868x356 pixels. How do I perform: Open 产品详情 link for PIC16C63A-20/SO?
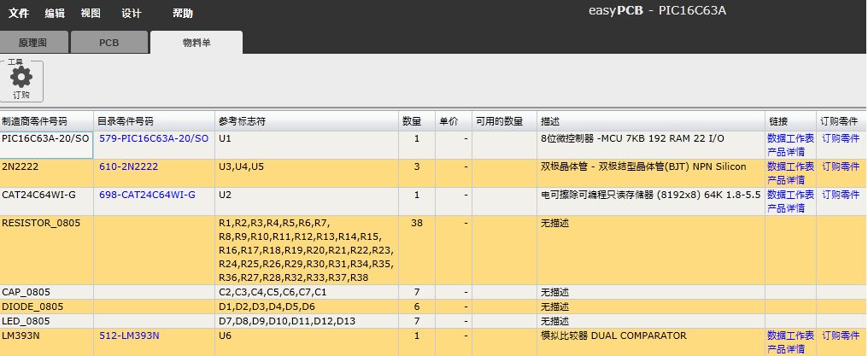(785, 151)
